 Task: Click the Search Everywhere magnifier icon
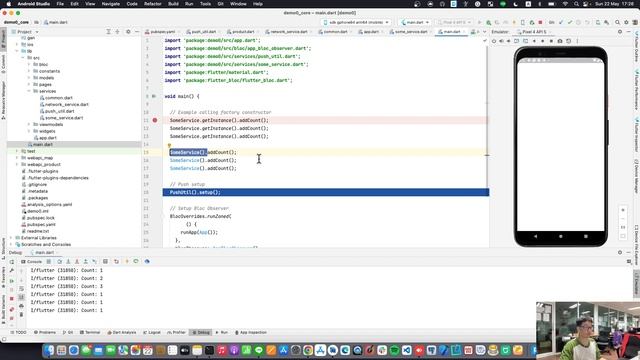point(617,22)
